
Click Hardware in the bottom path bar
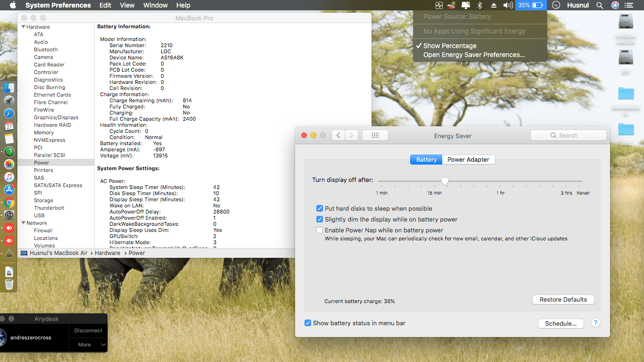point(107,253)
